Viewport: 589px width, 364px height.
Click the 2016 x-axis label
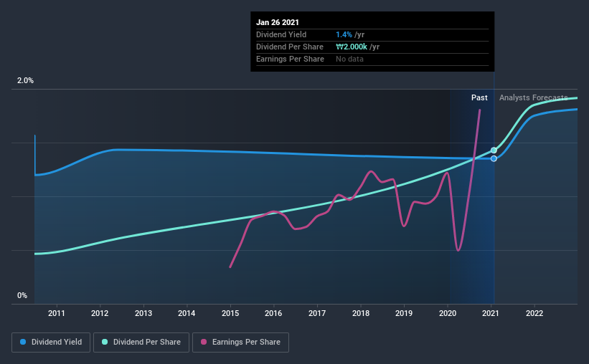(273, 313)
